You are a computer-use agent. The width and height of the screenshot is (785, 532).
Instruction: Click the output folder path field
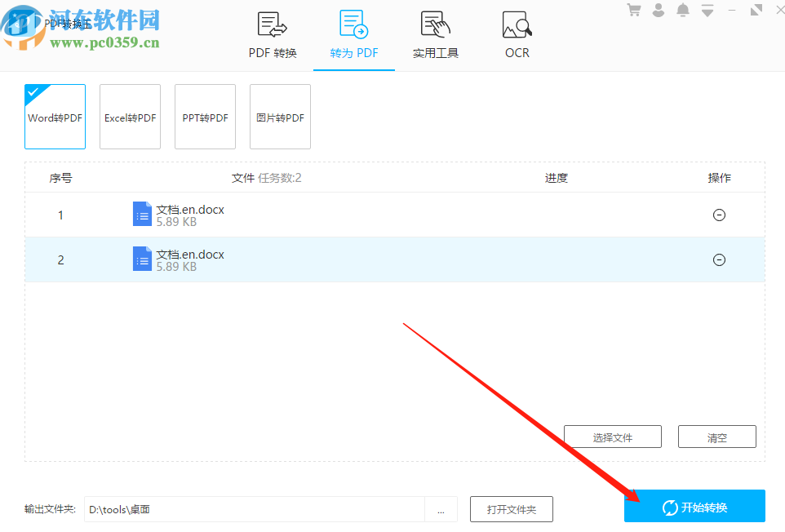[245, 508]
